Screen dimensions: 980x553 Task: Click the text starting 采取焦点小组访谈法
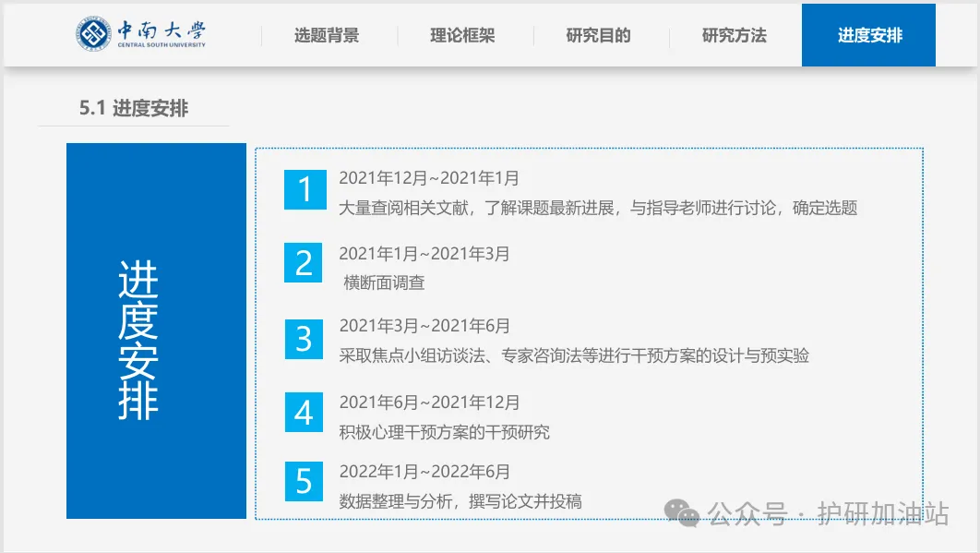[x=574, y=356]
